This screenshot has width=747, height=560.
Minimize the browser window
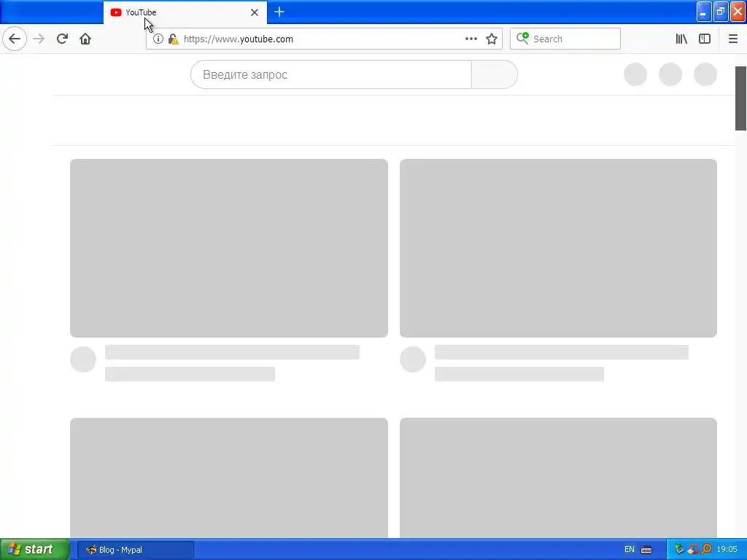pos(704,12)
